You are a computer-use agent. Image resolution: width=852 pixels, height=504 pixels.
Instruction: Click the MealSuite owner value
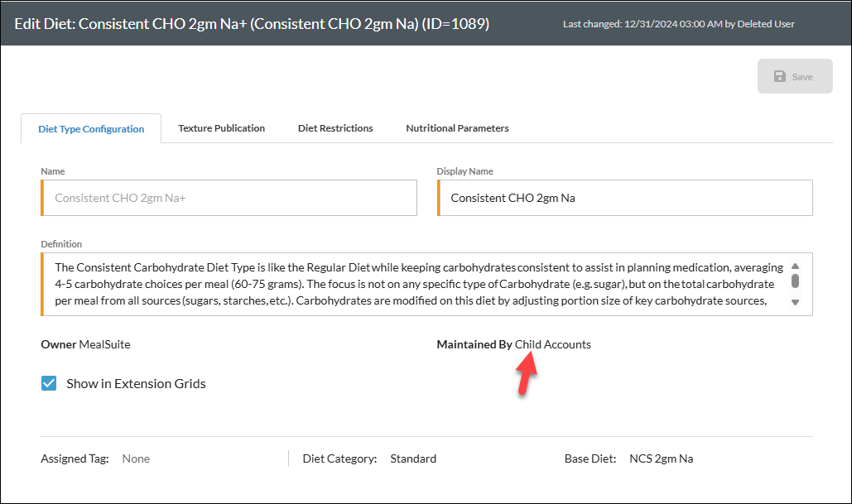(x=105, y=344)
